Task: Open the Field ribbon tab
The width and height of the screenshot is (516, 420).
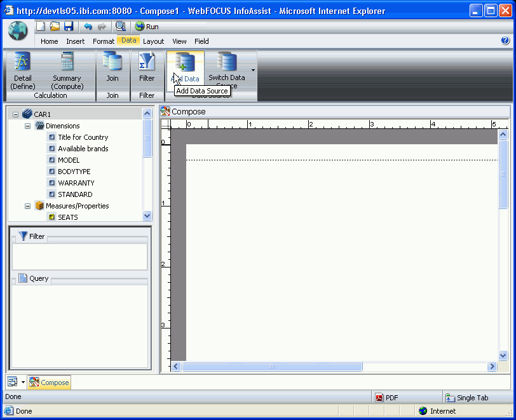Action: tap(201, 41)
